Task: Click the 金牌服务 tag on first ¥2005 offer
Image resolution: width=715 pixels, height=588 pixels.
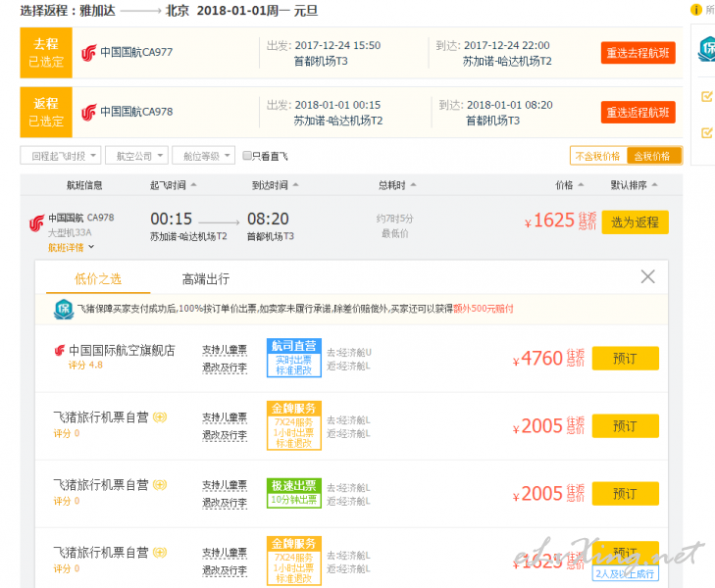Action: [294, 425]
